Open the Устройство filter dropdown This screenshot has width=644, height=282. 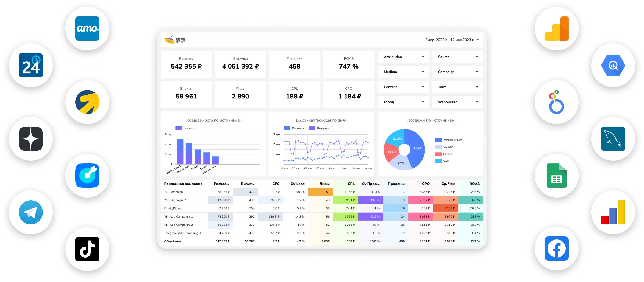pos(457,102)
